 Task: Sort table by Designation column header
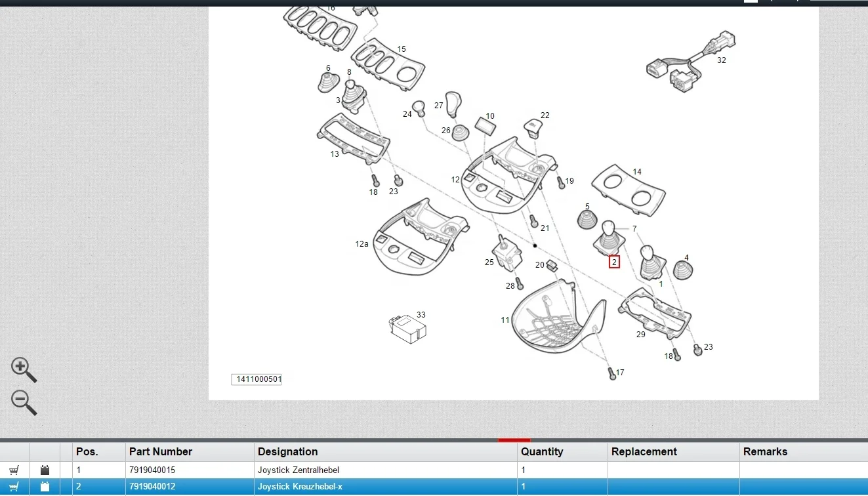[287, 451]
